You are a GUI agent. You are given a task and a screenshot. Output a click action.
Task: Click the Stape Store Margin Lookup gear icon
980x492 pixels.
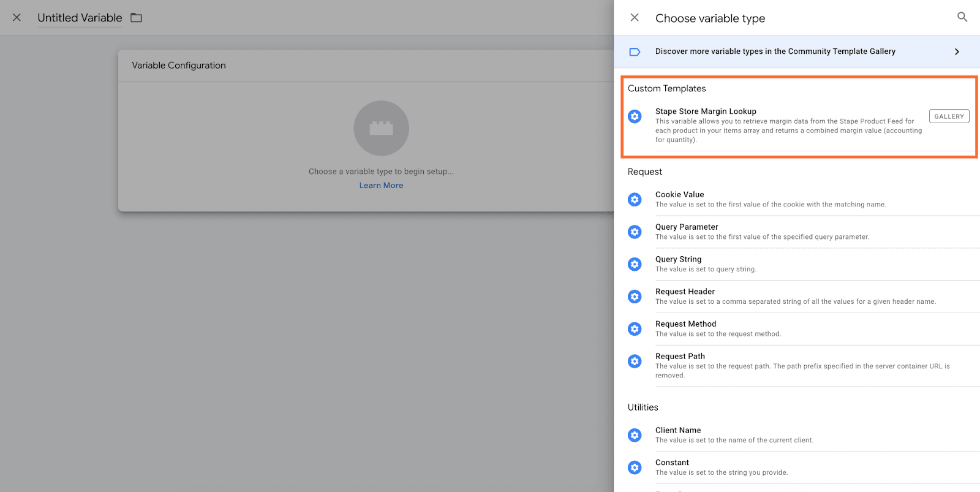pyautogui.click(x=635, y=116)
